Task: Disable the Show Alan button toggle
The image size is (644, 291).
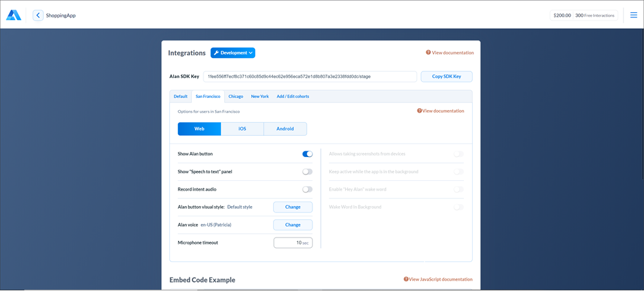Action: [307, 154]
